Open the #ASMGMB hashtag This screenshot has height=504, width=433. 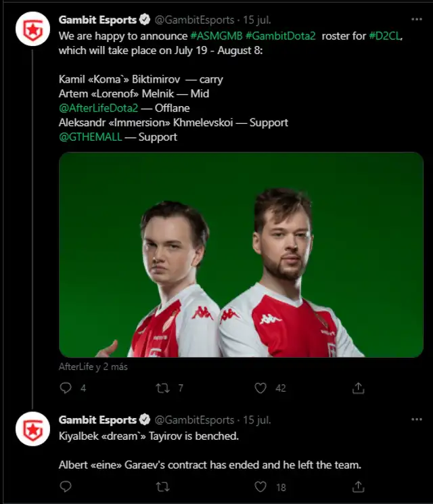click(216, 36)
